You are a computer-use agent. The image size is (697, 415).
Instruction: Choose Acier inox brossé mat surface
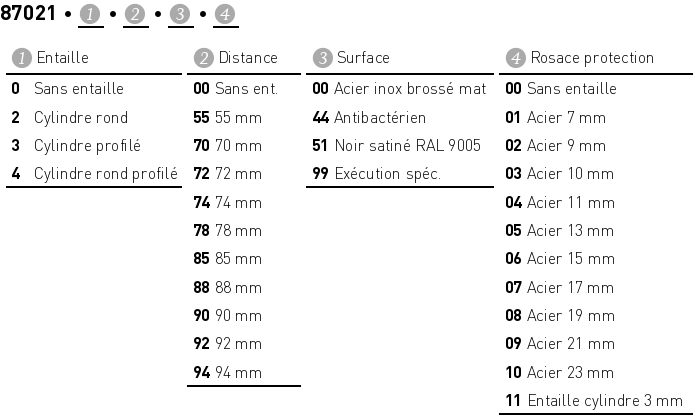click(410, 89)
